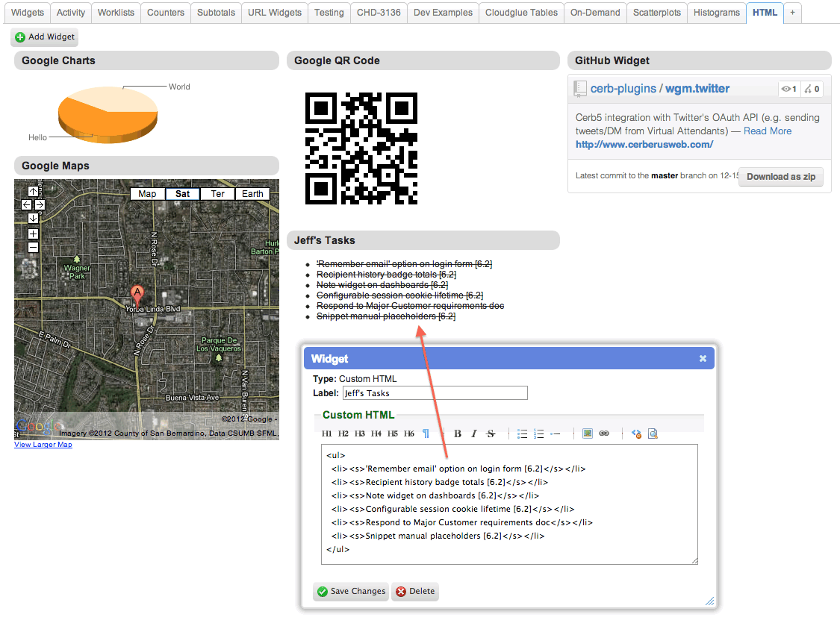Switch to the Worklists tab

[x=116, y=12]
